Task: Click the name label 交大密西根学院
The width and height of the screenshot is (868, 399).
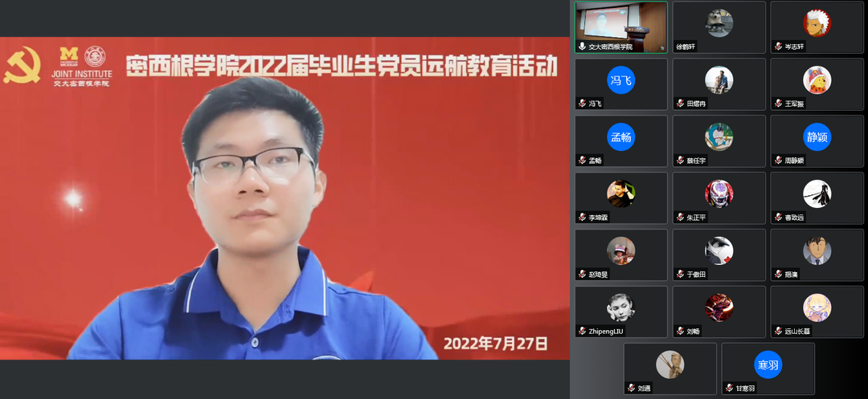Action: point(611,47)
